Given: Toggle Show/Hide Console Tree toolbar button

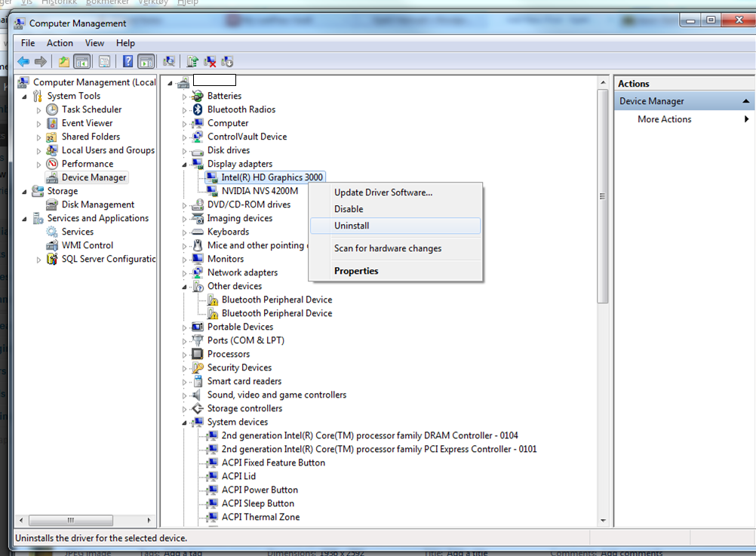Looking at the screenshot, I should point(82,62).
